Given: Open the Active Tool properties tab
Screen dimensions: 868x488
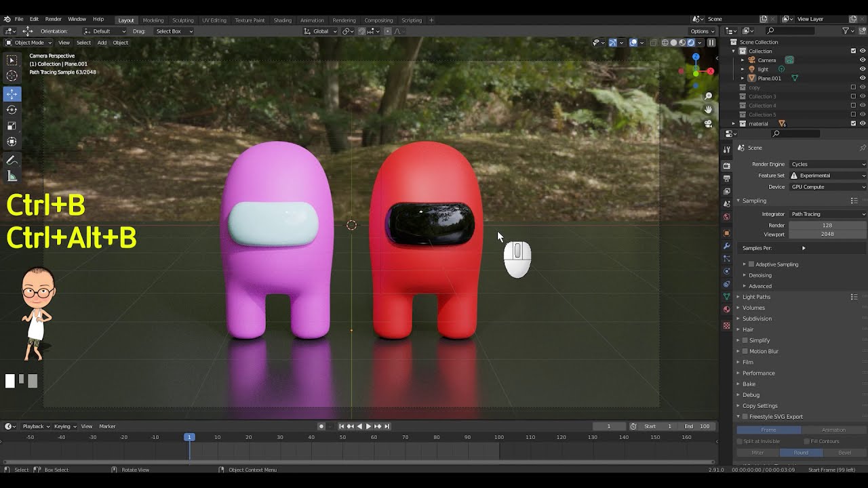Looking at the screenshot, I should 727,150.
